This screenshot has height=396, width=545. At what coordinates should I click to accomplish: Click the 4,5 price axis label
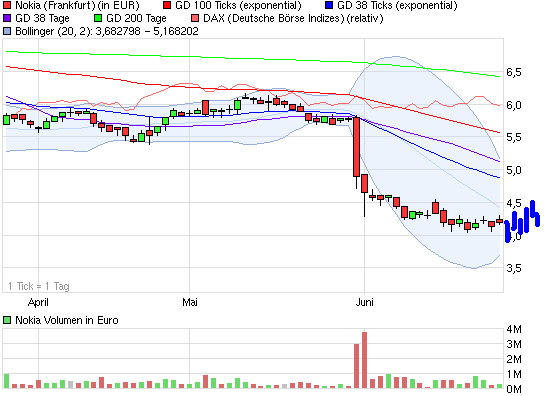click(514, 203)
